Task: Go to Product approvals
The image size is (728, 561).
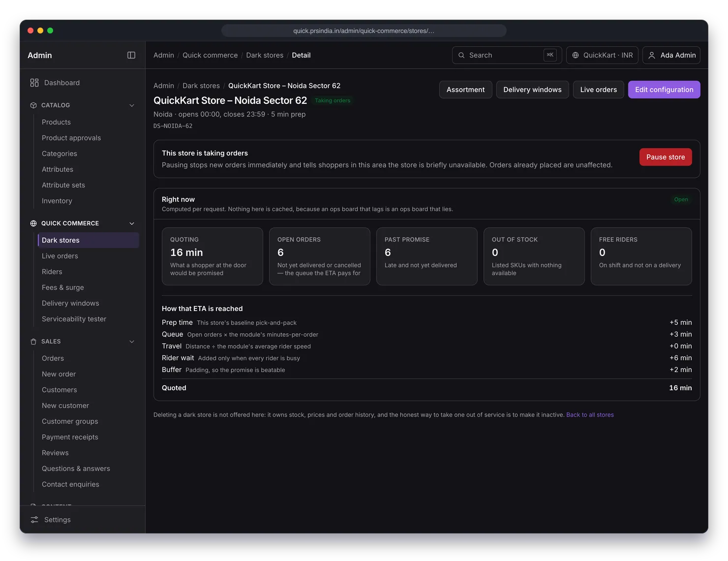Action: point(89,138)
